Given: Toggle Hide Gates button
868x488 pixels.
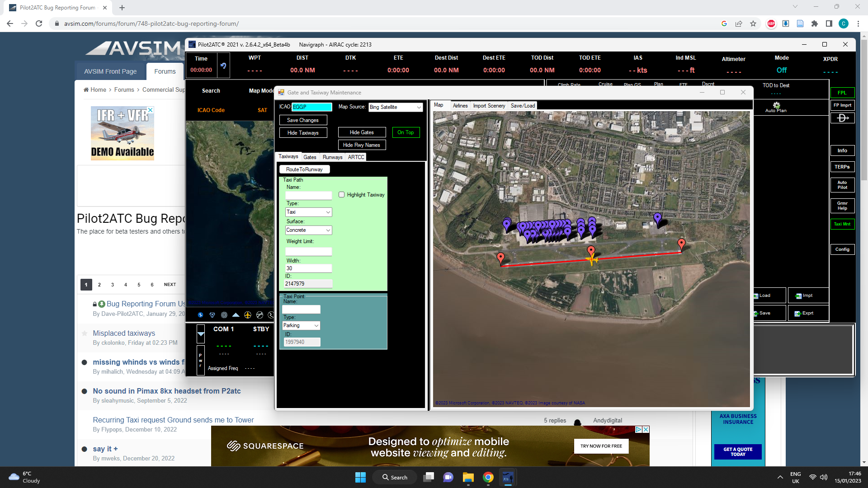Looking at the screenshot, I should pyautogui.click(x=362, y=132).
